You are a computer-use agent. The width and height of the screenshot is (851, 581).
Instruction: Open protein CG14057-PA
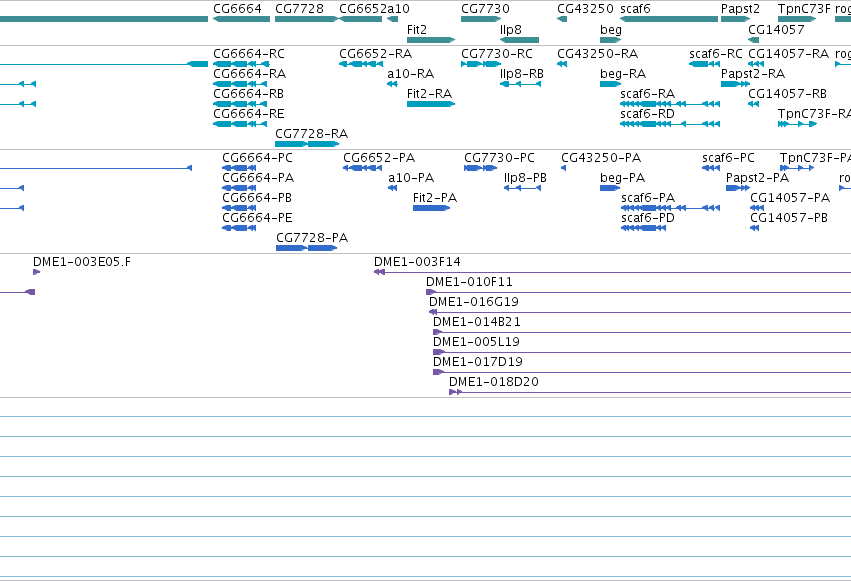click(790, 197)
